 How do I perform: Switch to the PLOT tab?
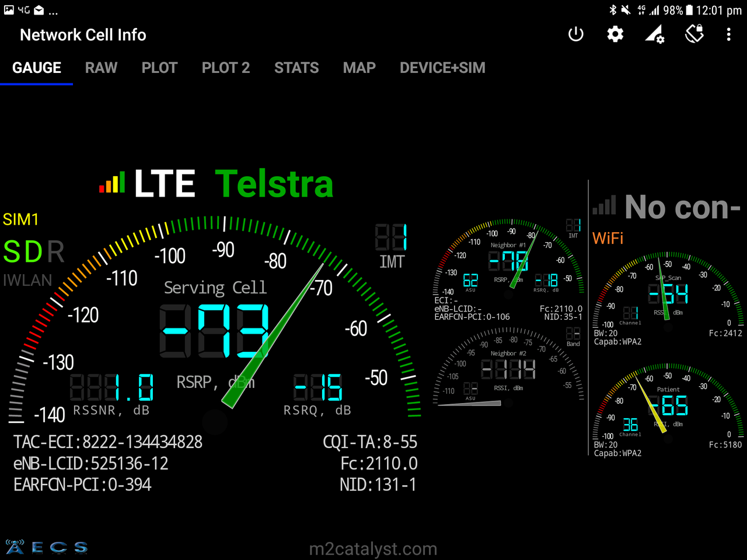pyautogui.click(x=159, y=68)
